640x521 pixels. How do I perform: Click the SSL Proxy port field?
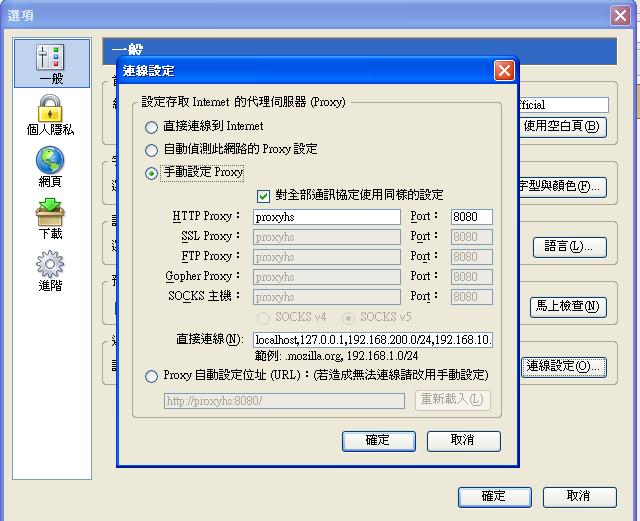pos(471,237)
